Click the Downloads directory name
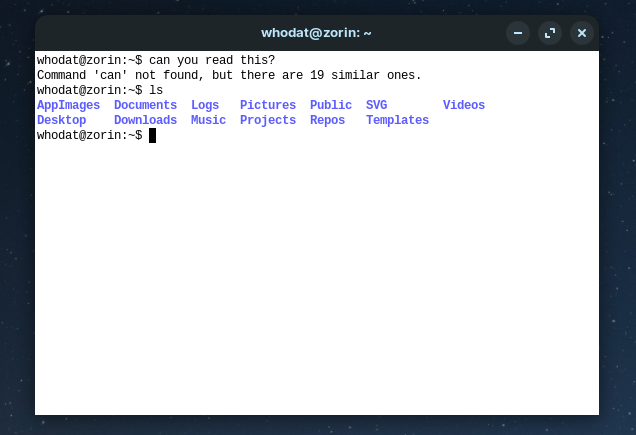The width and height of the screenshot is (636, 435). click(146, 120)
